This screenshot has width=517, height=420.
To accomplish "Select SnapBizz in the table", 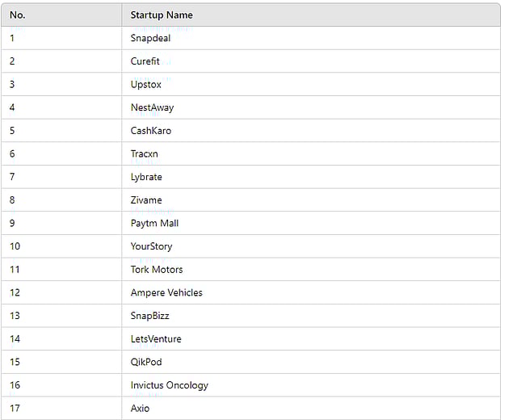I will coord(149,316).
